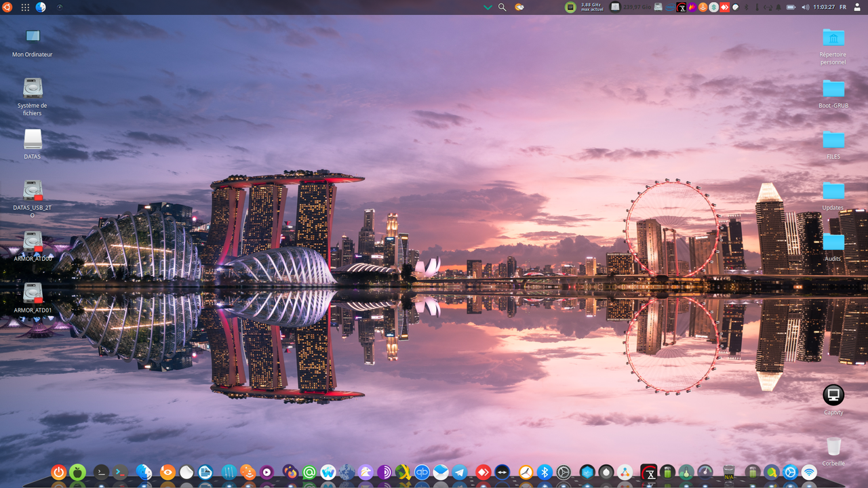Launch qBittorrent from the dock
The height and width of the screenshot is (488, 868).
click(x=422, y=472)
